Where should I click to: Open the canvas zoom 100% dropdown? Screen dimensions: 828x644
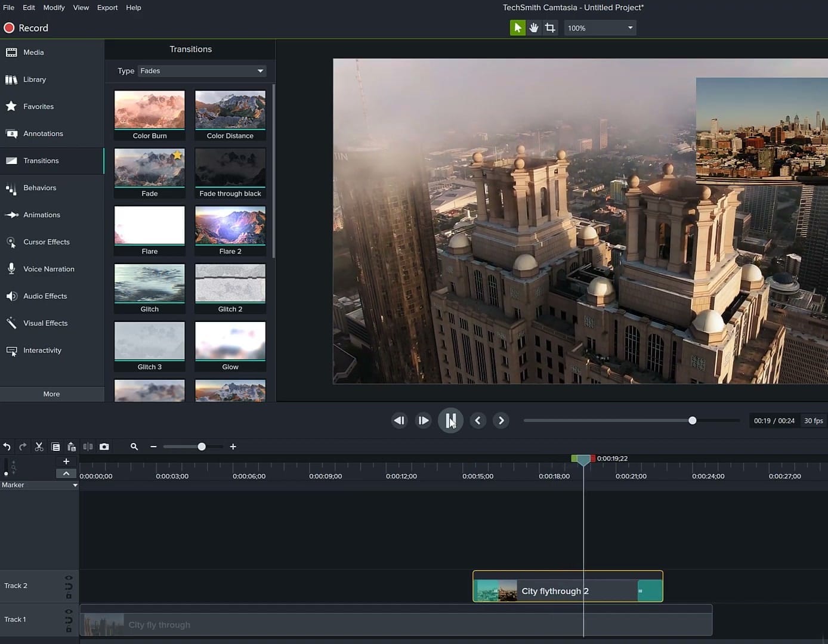click(x=599, y=27)
